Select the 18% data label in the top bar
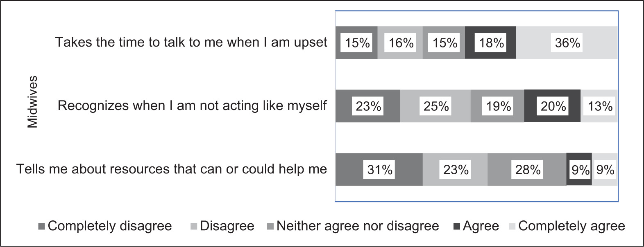 click(491, 43)
